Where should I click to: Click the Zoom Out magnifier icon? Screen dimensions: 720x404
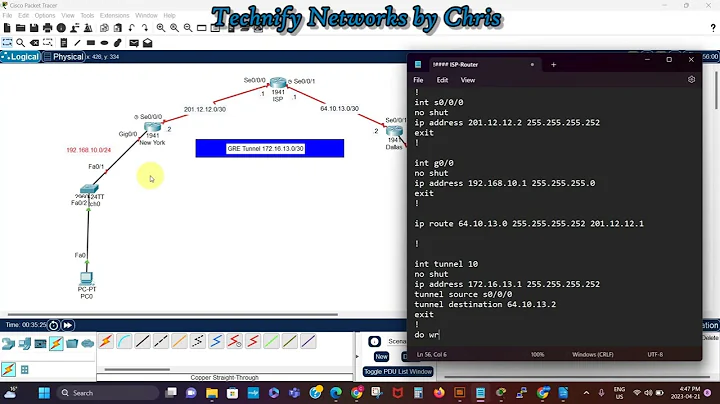[x=188, y=28]
